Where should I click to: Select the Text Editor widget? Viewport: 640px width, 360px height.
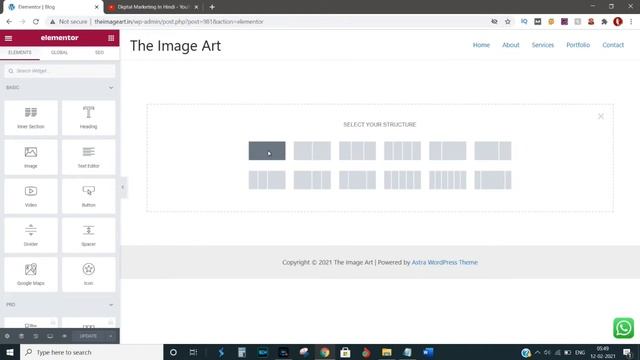[x=89, y=157]
